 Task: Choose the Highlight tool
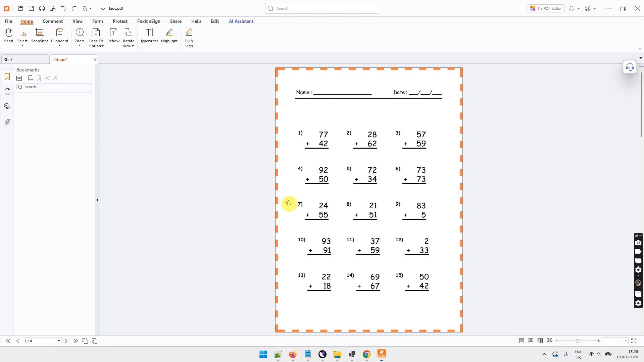coord(169,36)
